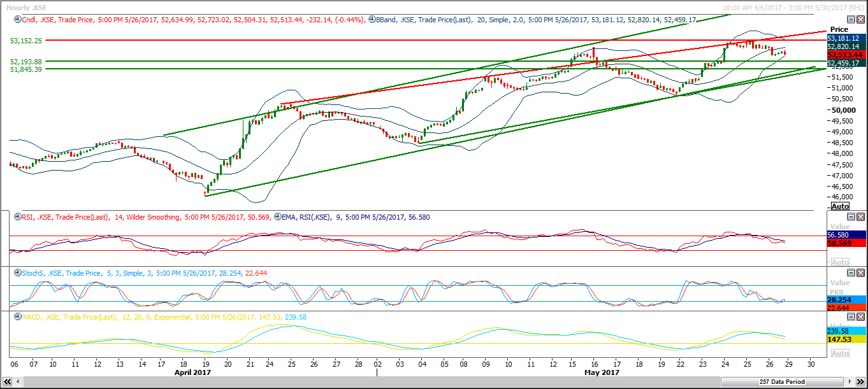Select the RSI Wilder Smoothing legend
Viewport: 868px width, 389px height.
(x=146, y=217)
